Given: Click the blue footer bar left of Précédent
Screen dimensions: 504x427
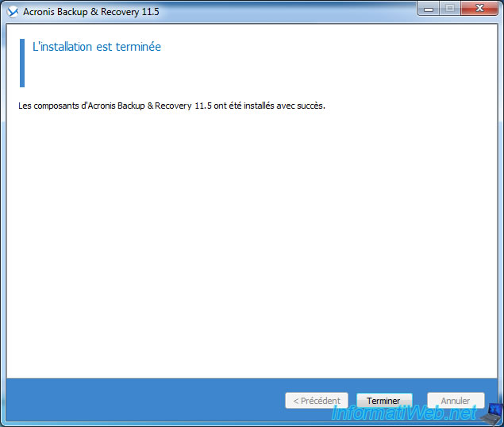Looking at the screenshot, I should (x=143, y=400).
